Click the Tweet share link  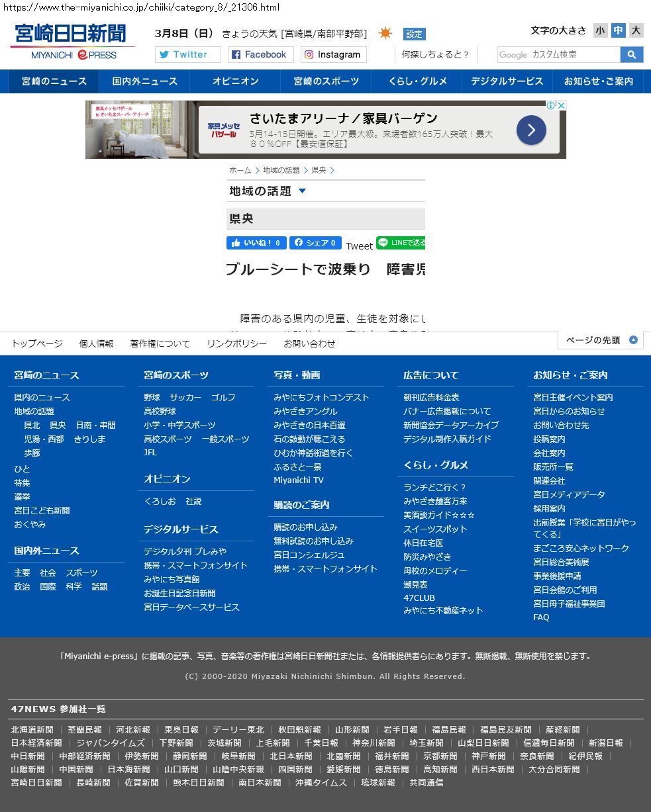click(359, 246)
